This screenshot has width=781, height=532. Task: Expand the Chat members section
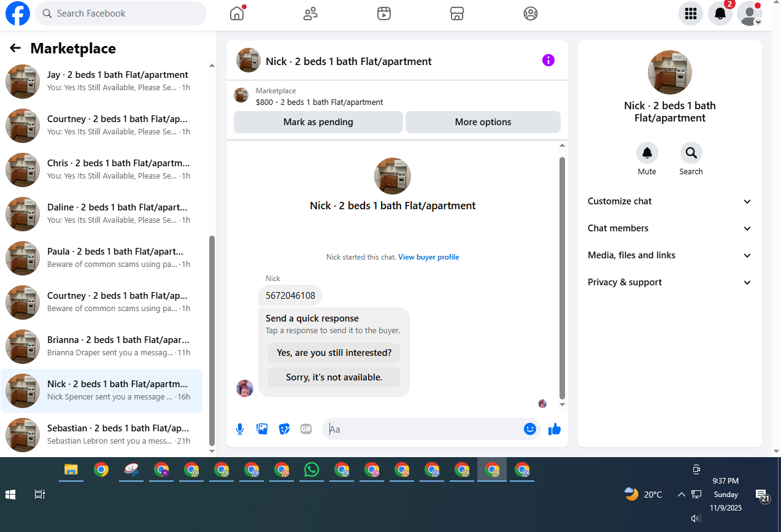click(669, 228)
